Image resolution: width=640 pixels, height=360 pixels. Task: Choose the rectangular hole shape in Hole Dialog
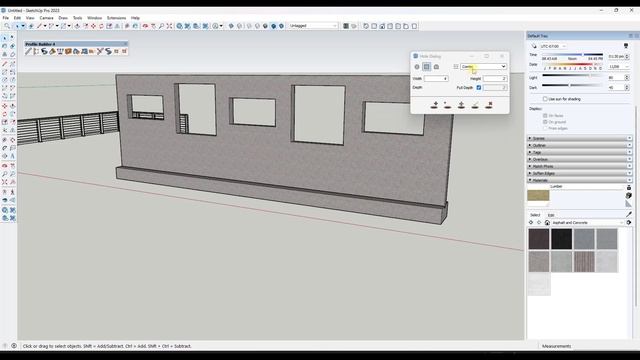pos(427,67)
